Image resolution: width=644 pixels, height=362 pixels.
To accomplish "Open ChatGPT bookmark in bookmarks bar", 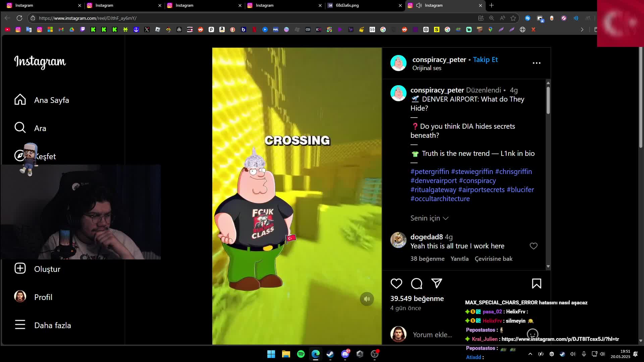I will [x=426, y=29].
